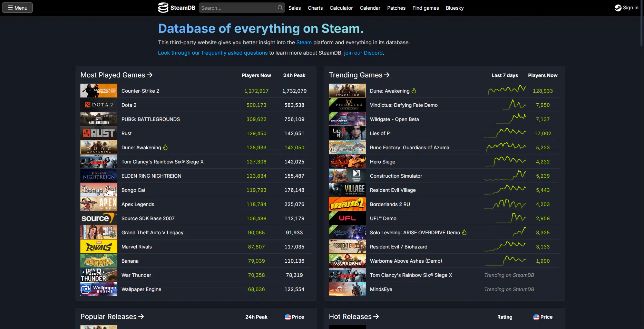Open the Calendar navigation item
The image size is (644, 329).
(x=370, y=8)
